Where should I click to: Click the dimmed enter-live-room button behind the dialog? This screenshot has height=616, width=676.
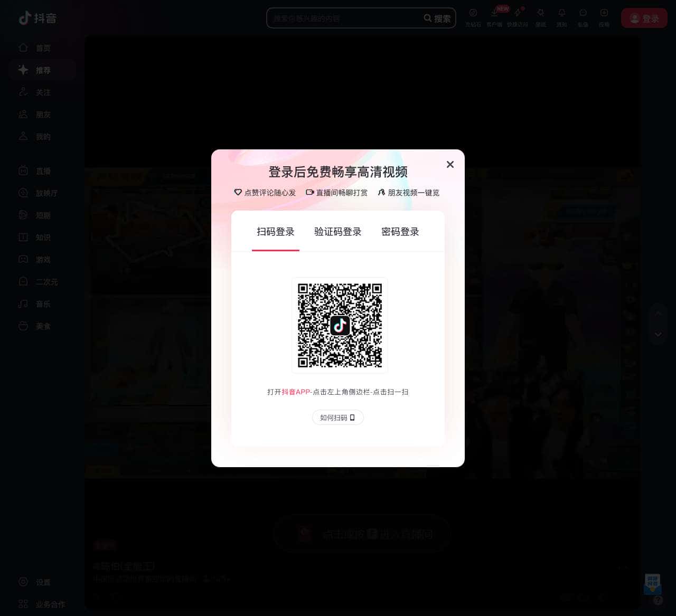362,534
